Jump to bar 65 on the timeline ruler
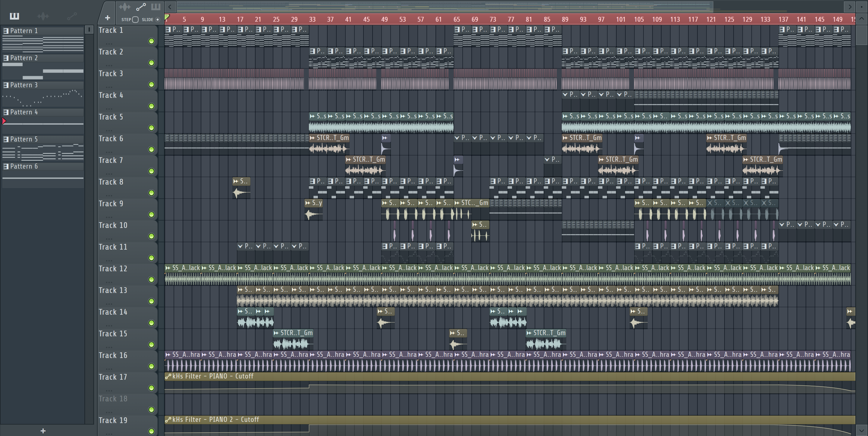This screenshot has height=436, width=868. click(x=457, y=20)
